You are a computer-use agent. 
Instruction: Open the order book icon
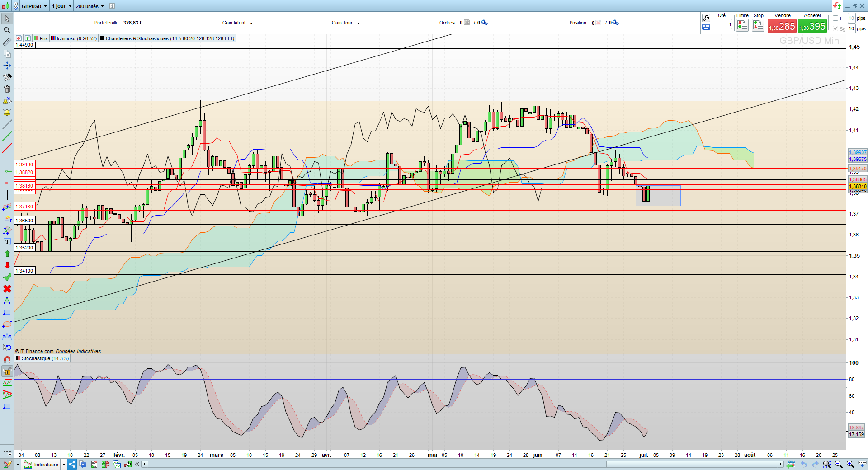(x=105, y=464)
